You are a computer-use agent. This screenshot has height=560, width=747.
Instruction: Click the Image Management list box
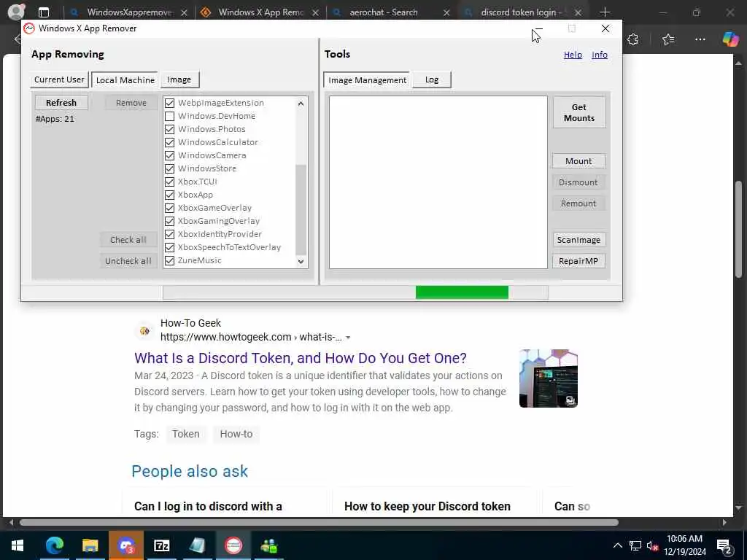(x=438, y=182)
